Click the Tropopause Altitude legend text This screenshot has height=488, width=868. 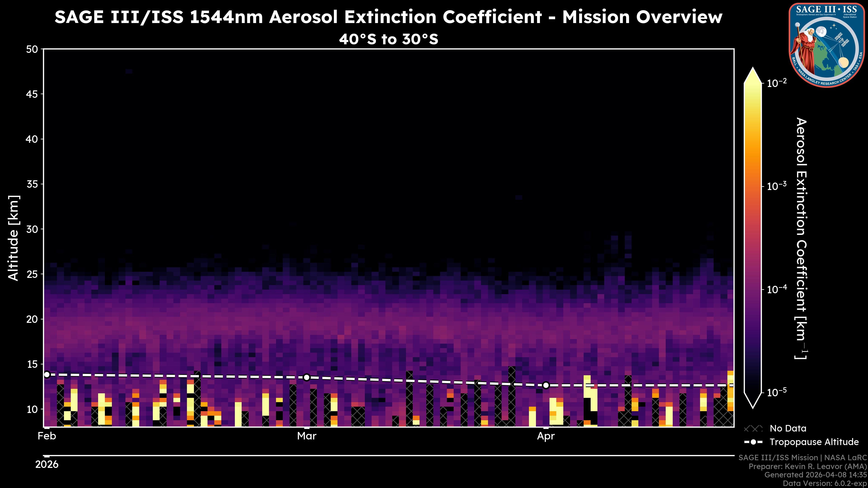point(814,442)
